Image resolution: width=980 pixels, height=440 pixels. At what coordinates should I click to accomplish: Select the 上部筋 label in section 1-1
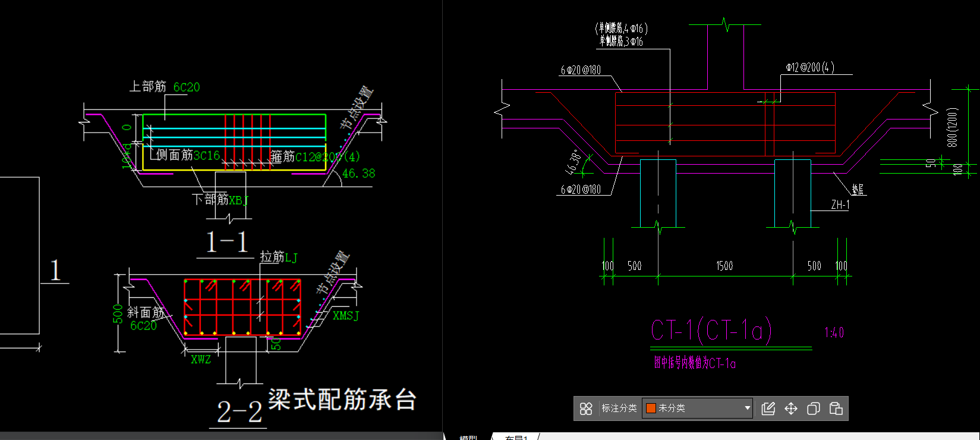148,87
